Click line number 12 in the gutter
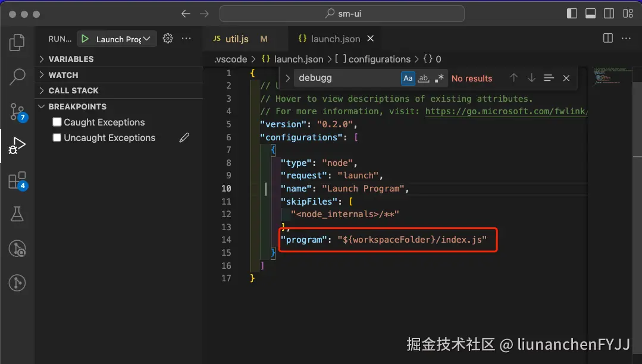642x364 pixels. [x=226, y=214]
